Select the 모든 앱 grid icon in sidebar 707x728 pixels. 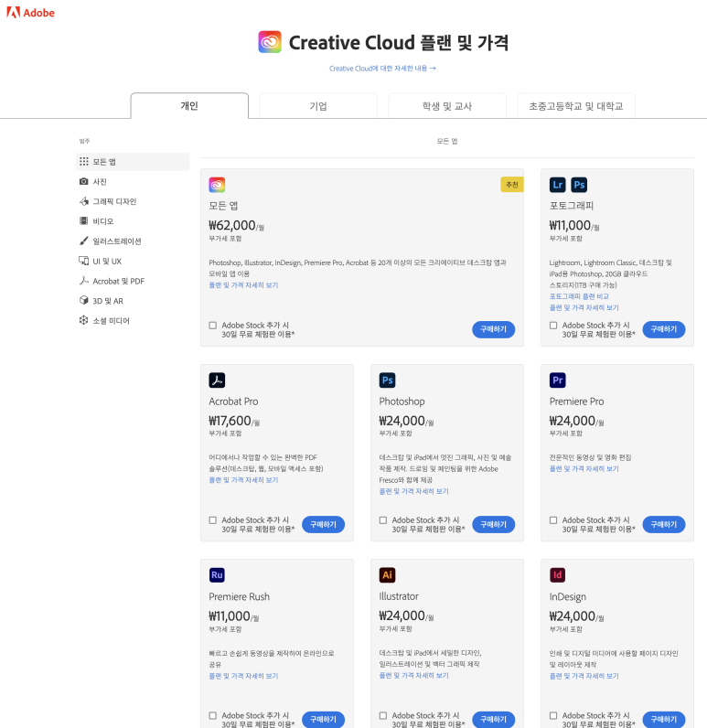83,162
